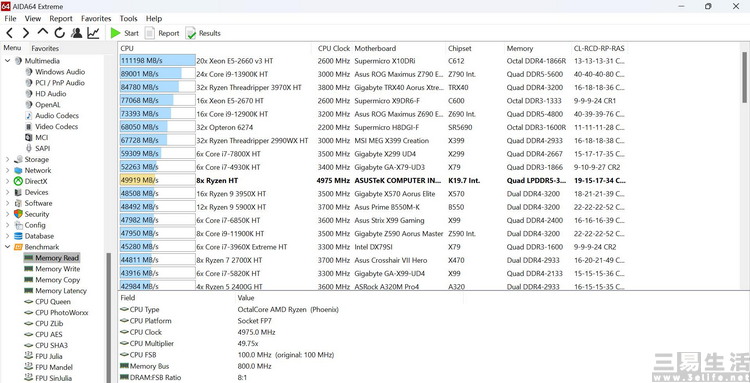Select the 16x Ryzen 9 3950X HT row
Screen dimensions: 750x383
pyautogui.click(x=373, y=194)
